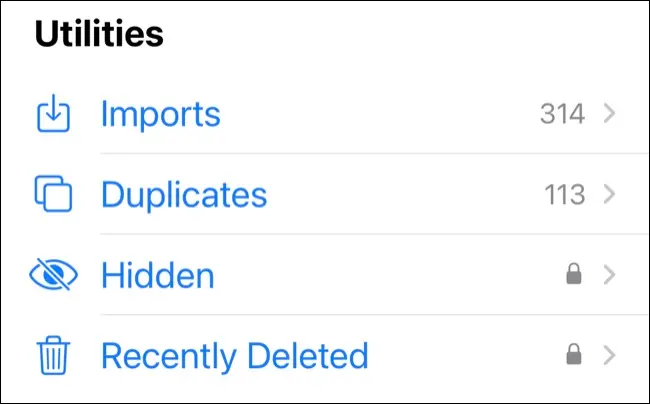
Task: Select the Recently Deleted album label
Action: point(235,355)
